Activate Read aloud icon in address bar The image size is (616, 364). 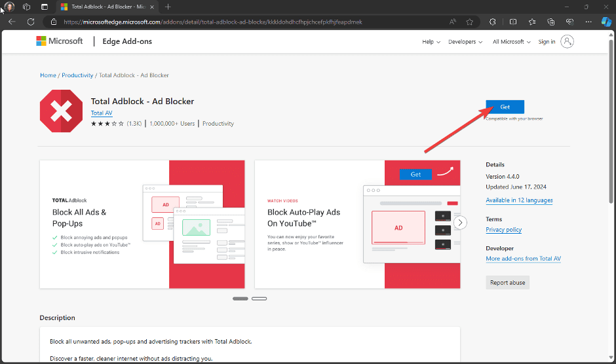(x=453, y=22)
